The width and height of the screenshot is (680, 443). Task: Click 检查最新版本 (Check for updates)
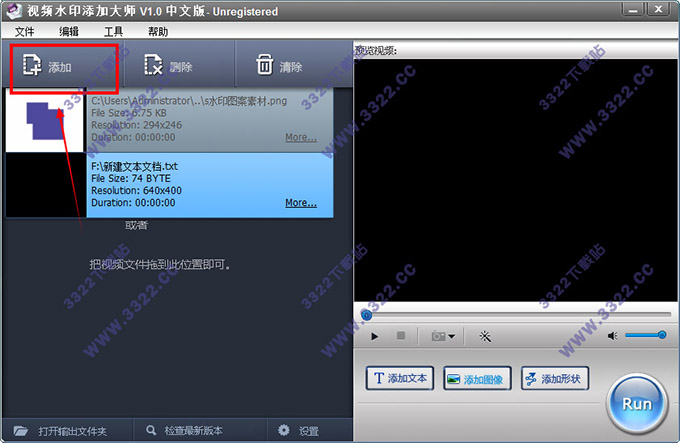[x=185, y=430]
